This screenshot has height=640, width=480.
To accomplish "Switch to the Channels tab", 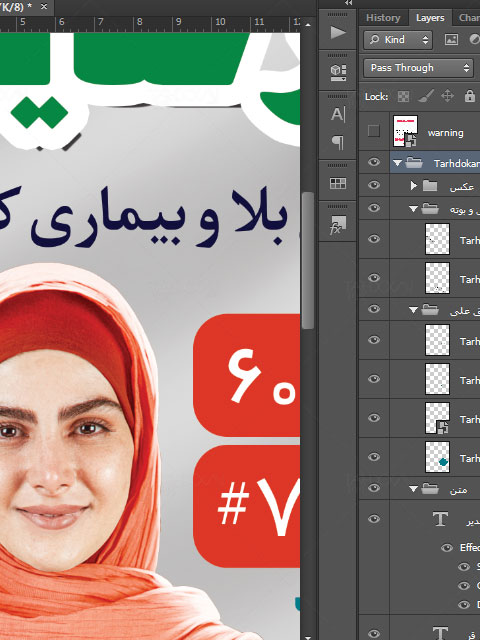I will tap(469, 18).
